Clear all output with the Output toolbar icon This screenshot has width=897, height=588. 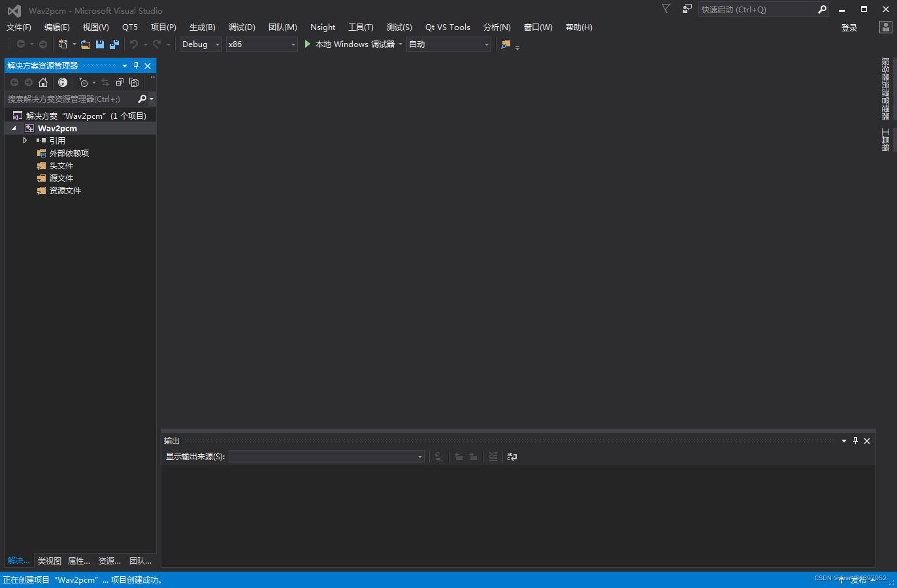(x=493, y=457)
